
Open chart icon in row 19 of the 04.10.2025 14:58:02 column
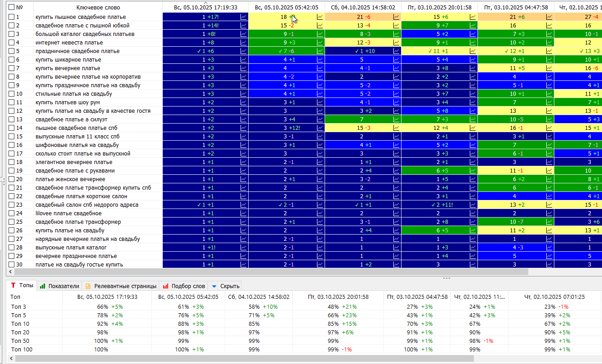click(396, 170)
